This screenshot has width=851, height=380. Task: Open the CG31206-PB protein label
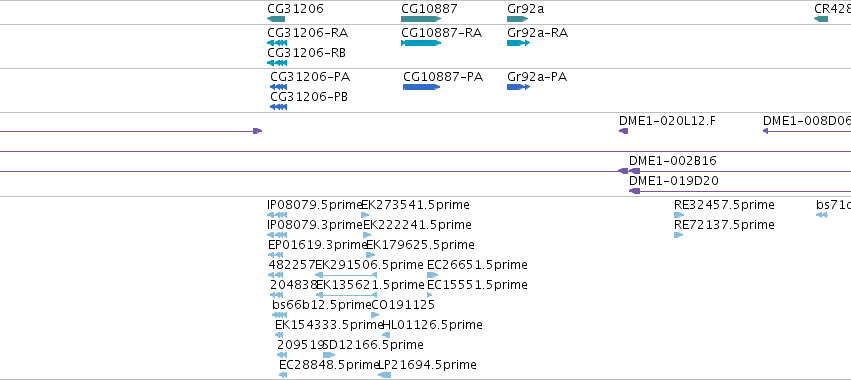pos(309,97)
